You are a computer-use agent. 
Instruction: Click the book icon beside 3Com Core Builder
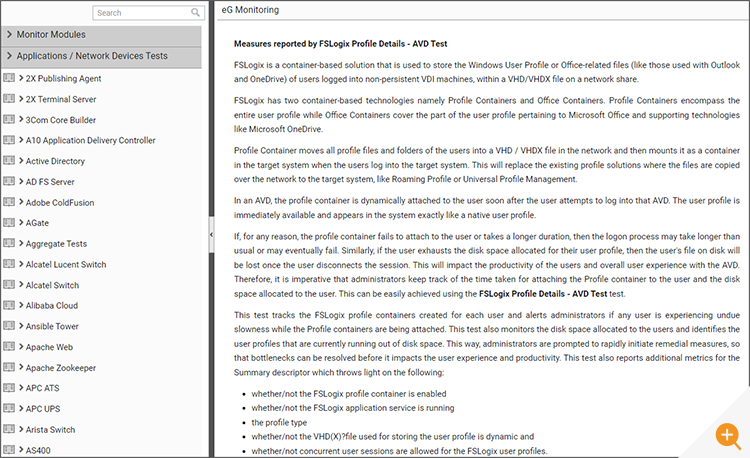pos(9,119)
